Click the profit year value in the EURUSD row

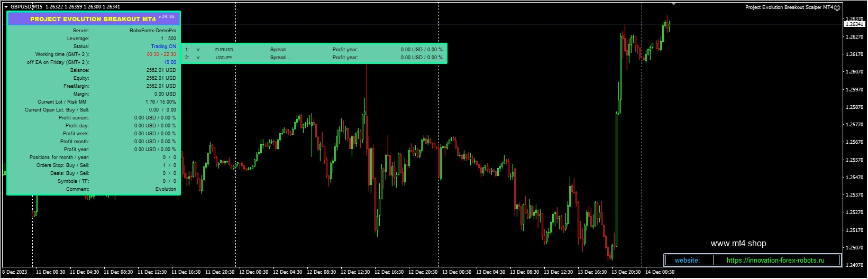pos(422,50)
